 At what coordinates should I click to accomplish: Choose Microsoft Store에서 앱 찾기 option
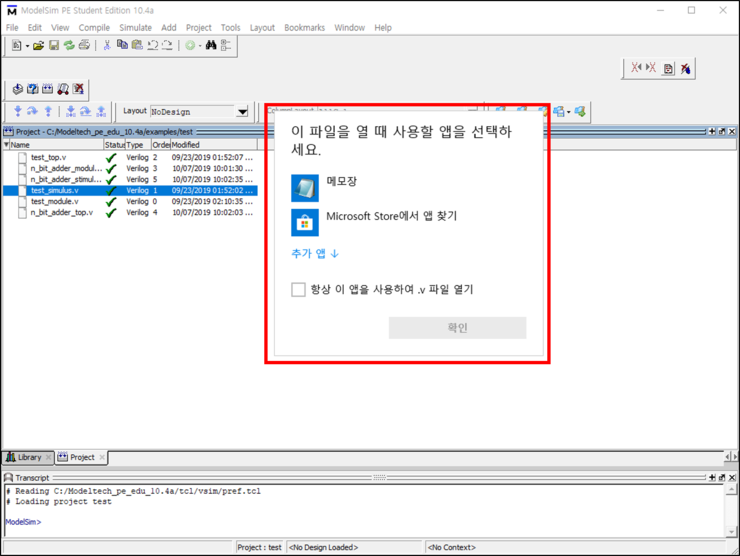tap(374, 222)
